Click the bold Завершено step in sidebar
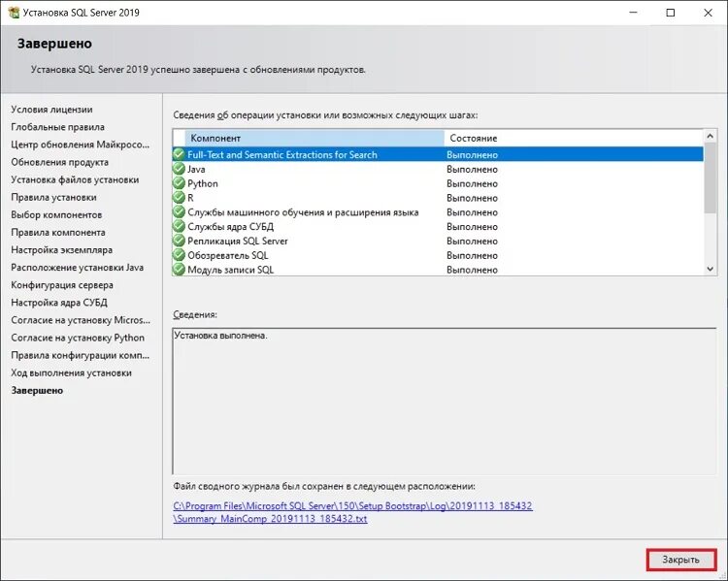This screenshot has height=581, width=728. [37, 391]
